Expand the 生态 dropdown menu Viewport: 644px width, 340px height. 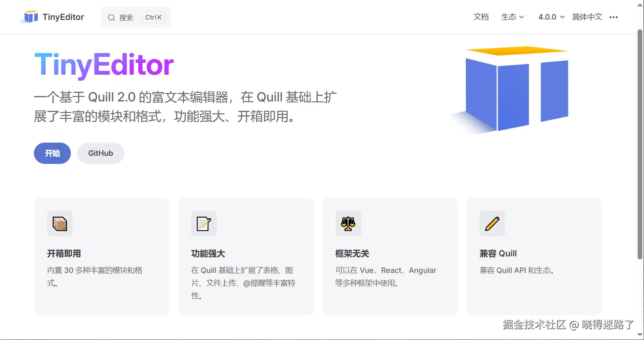point(512,17)
